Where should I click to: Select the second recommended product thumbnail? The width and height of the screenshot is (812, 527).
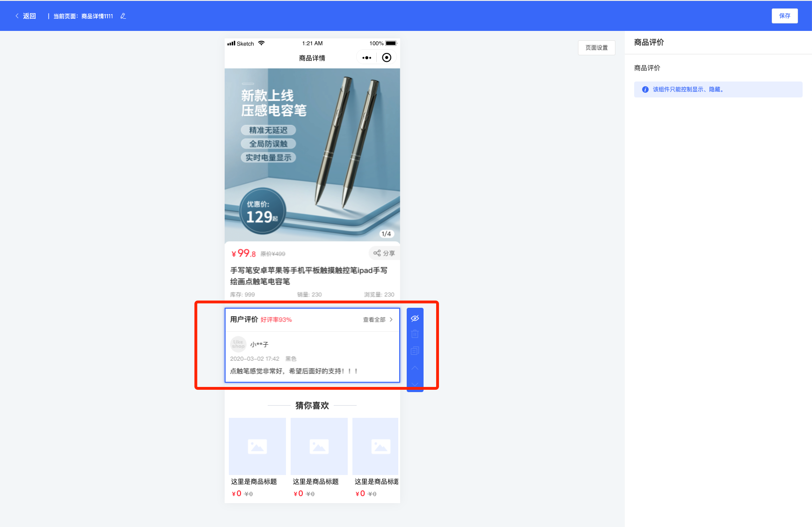point(319,446)
